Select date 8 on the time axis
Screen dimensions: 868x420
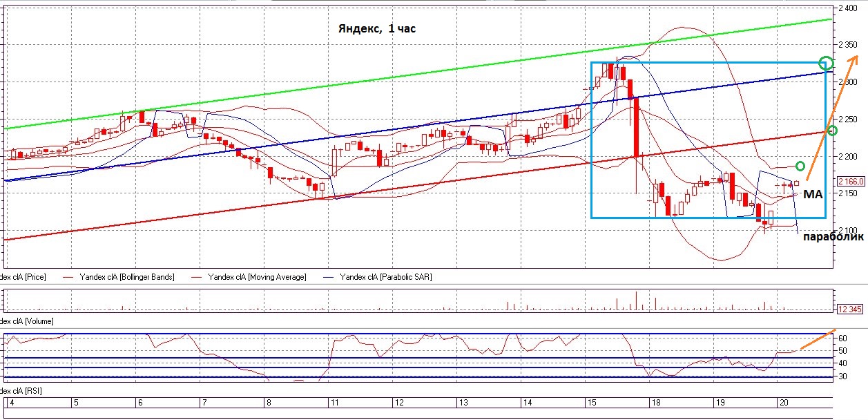268,403
